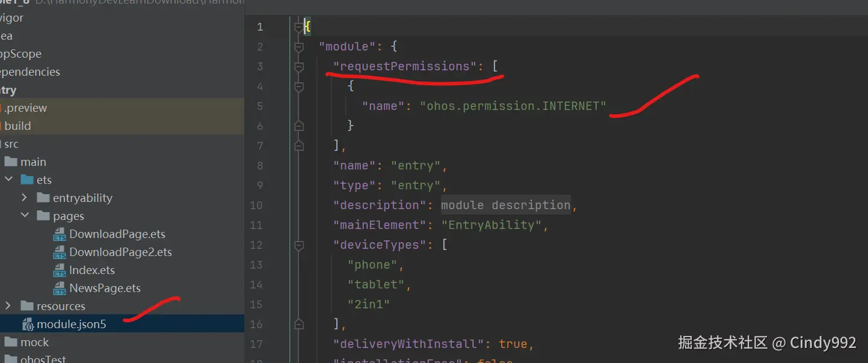This screenshot has width=868, height=363.
Task: Click the ohosTest folder icon
Action: (x=11, y=360)
